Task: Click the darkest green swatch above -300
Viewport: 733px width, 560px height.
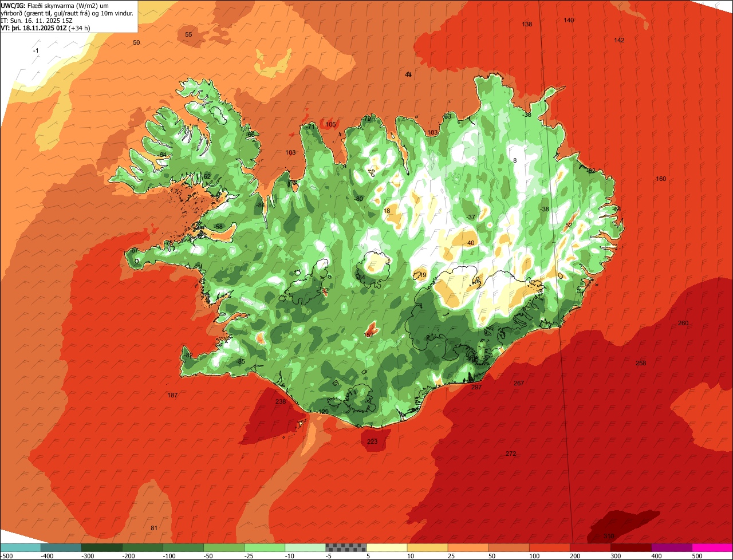Action: (101, 547)
